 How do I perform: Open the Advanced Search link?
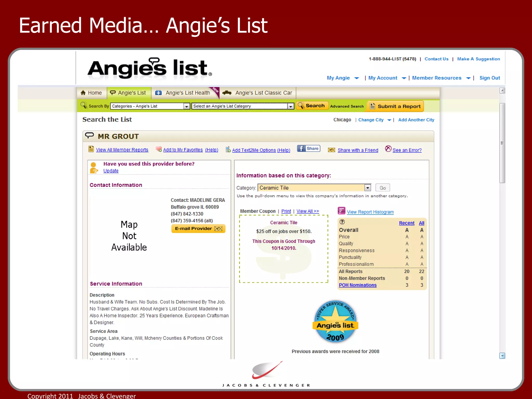[x=347, y=106]
